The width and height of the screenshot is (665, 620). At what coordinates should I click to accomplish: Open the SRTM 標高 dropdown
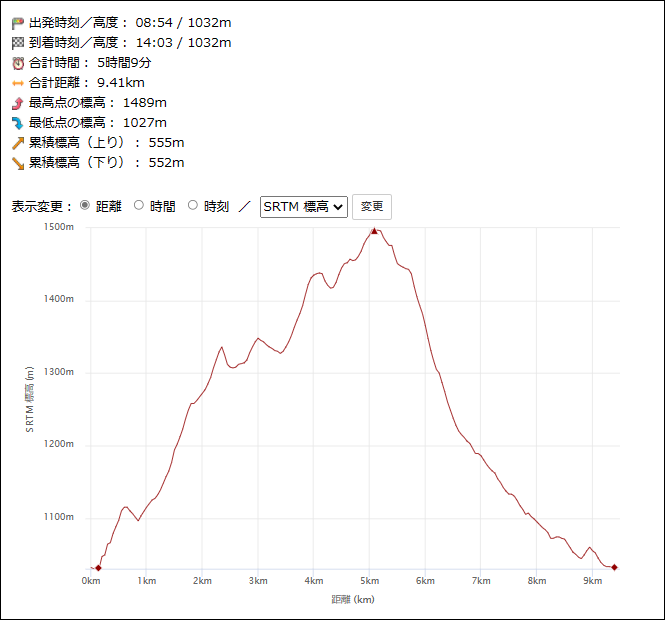(303, 207)
